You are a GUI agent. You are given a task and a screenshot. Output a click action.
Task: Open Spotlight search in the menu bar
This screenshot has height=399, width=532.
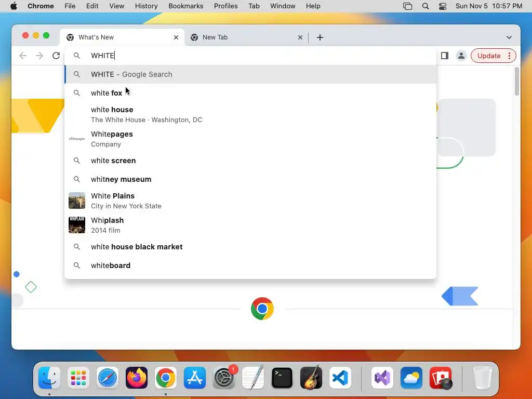[425, 6]
